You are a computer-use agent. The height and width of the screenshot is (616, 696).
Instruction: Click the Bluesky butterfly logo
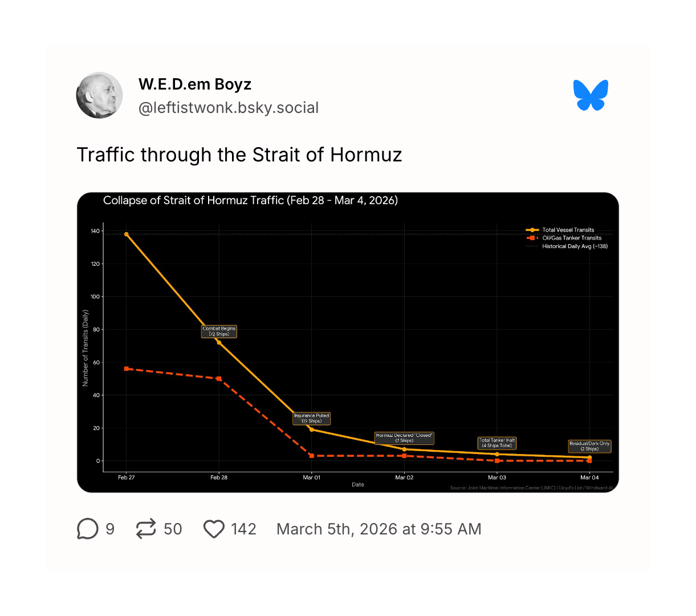(x=591, y=95)
